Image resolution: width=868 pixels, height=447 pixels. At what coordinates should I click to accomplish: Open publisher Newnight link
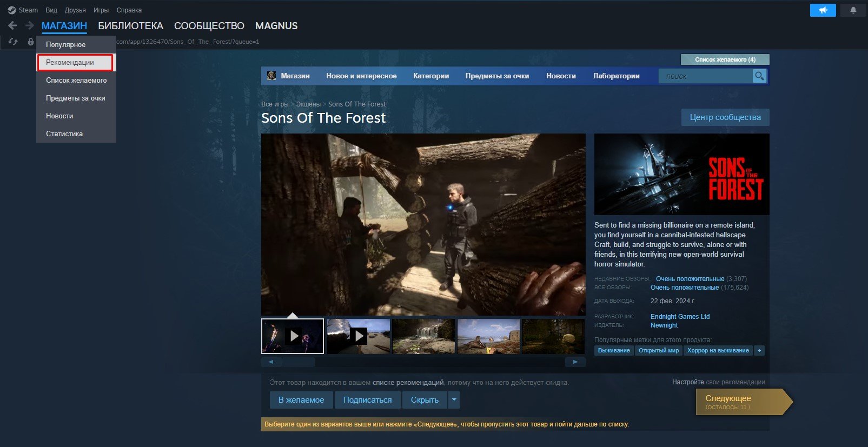coord(664,325)
